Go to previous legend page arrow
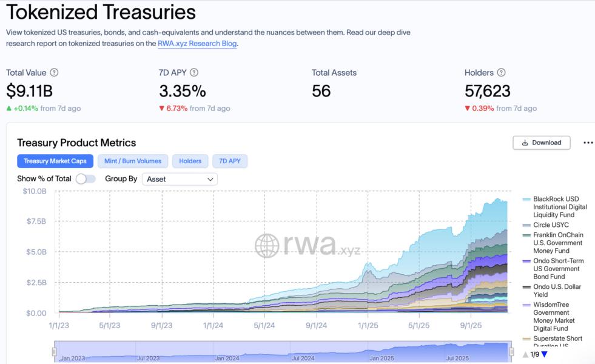This screenshot has height=364, width=595. (525, 354)
